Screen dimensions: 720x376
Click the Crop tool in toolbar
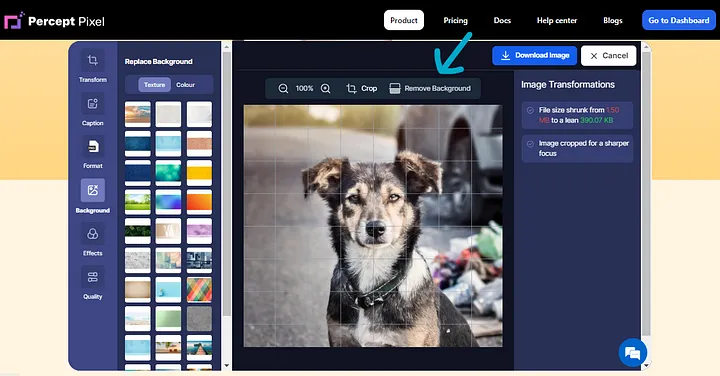pyautogui.click(x=361, y=88)
